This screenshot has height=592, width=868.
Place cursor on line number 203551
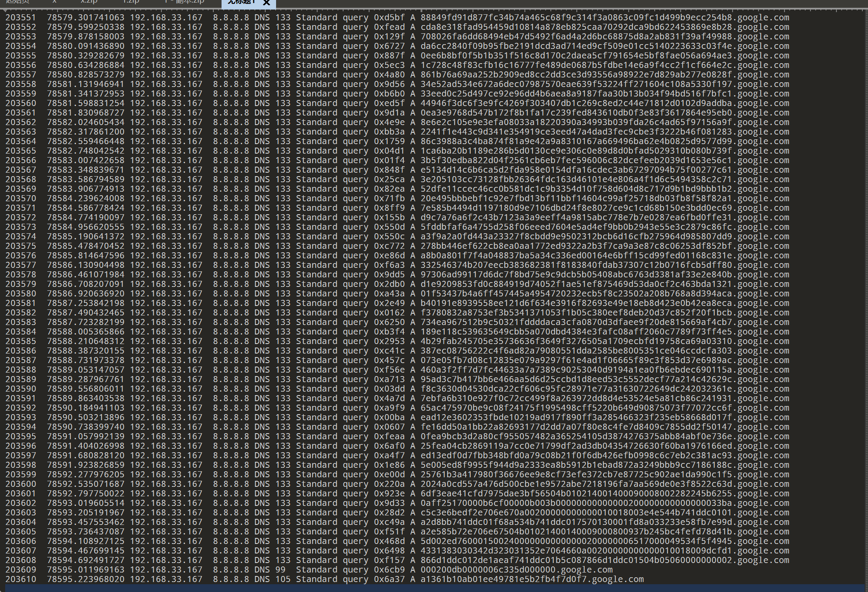21,18
